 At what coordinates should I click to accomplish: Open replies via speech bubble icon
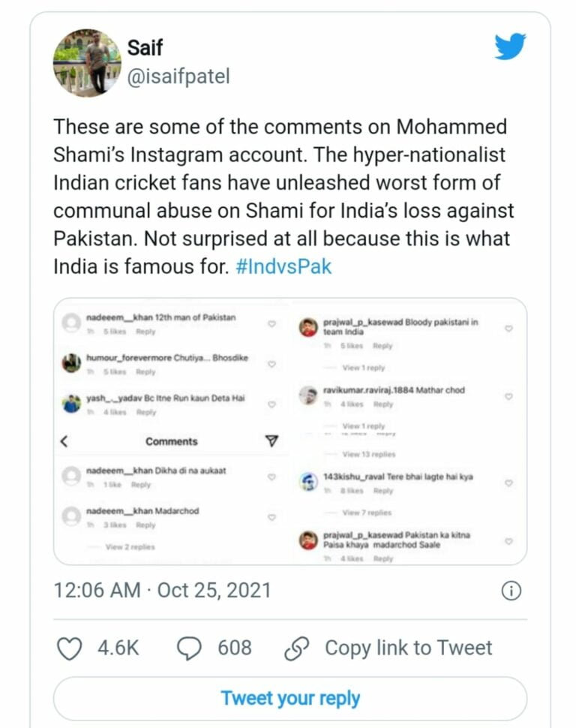187,648
